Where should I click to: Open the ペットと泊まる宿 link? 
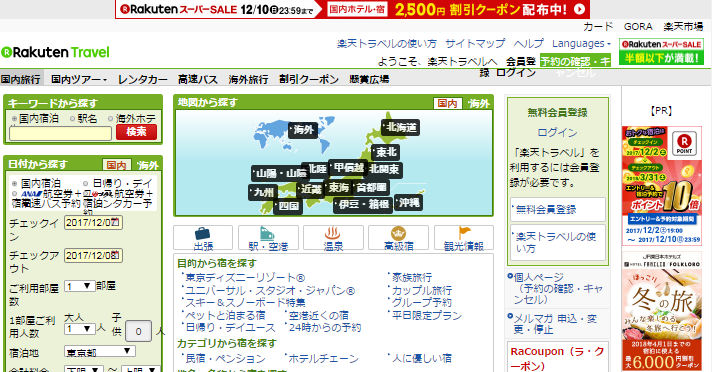pos(225,315)
